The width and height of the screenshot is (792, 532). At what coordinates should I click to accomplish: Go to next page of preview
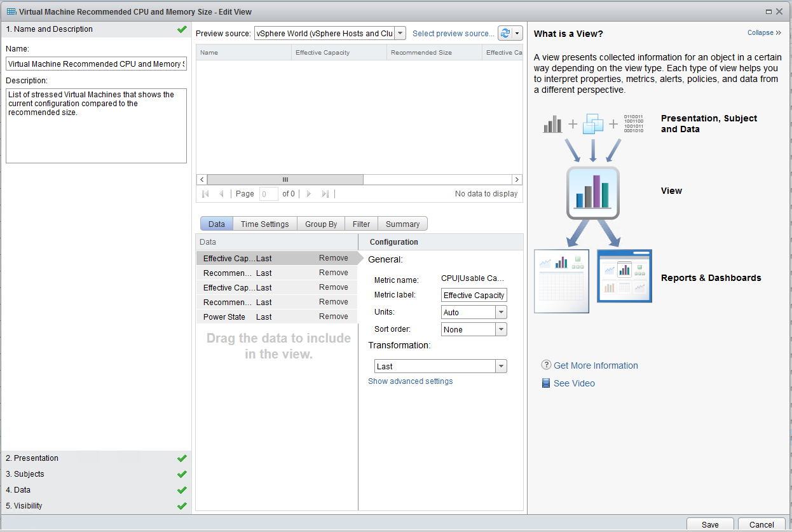click(309, 194)
